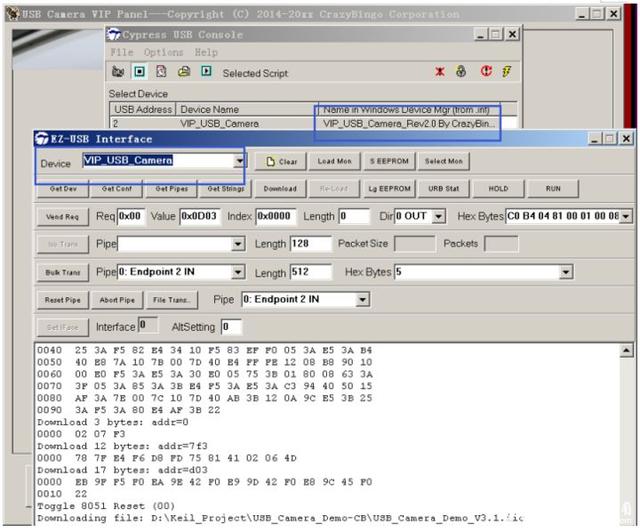This screenshot has width=640, height=532.
Task: Expand the Device dropdown list
Action: (x=239, y=161)
